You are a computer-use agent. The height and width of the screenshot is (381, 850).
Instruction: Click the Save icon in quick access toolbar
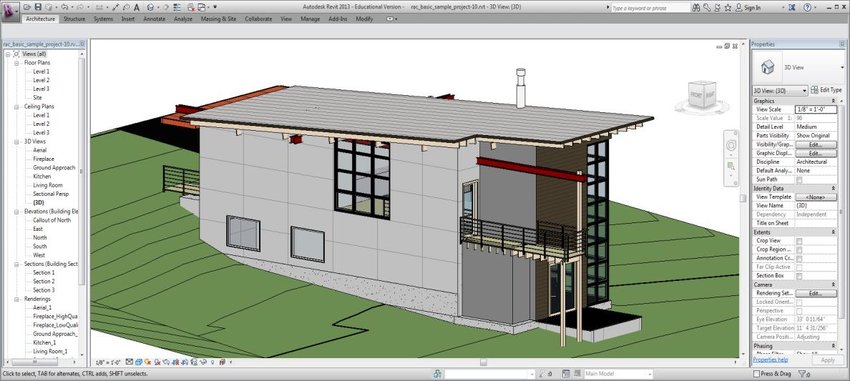pyautogui.click(x=38, y=7)
